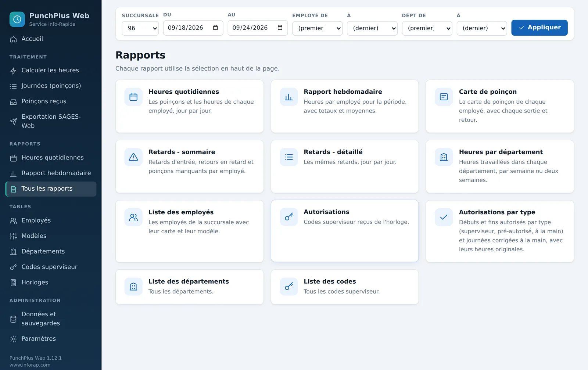Click the bar chart icon on Rapport hebdomadaire card
588x370 pixels.
(x=289, y=97)
